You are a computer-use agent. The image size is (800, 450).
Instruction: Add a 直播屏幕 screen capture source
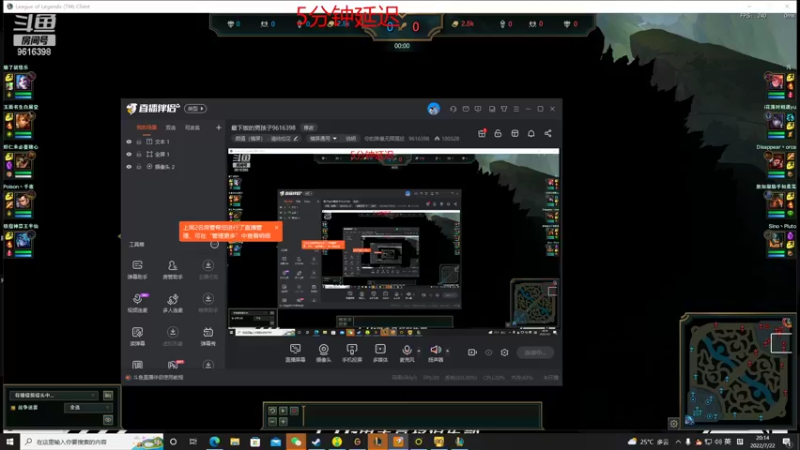click(295, 353)
